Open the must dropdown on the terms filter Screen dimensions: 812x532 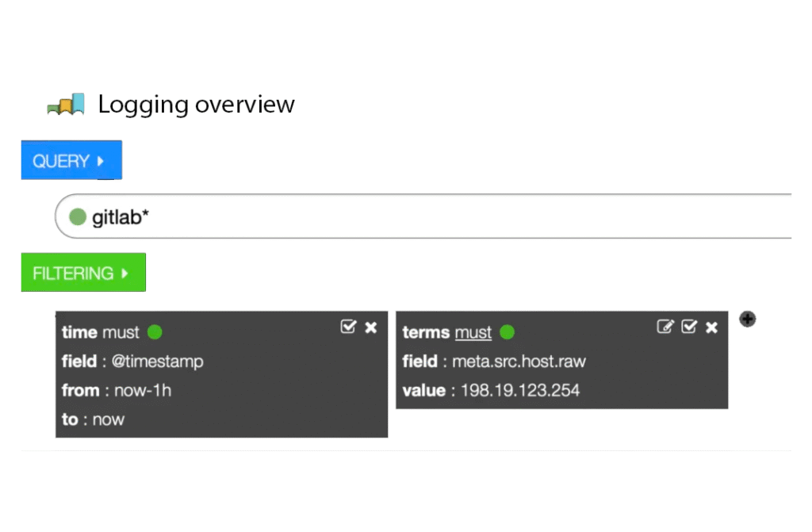pyautogui.click(x=473, y=333)
